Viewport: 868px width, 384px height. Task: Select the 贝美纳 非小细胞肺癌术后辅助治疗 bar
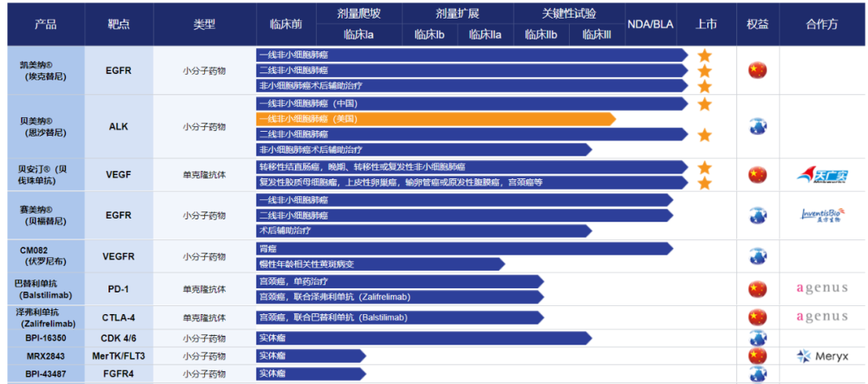424,149
